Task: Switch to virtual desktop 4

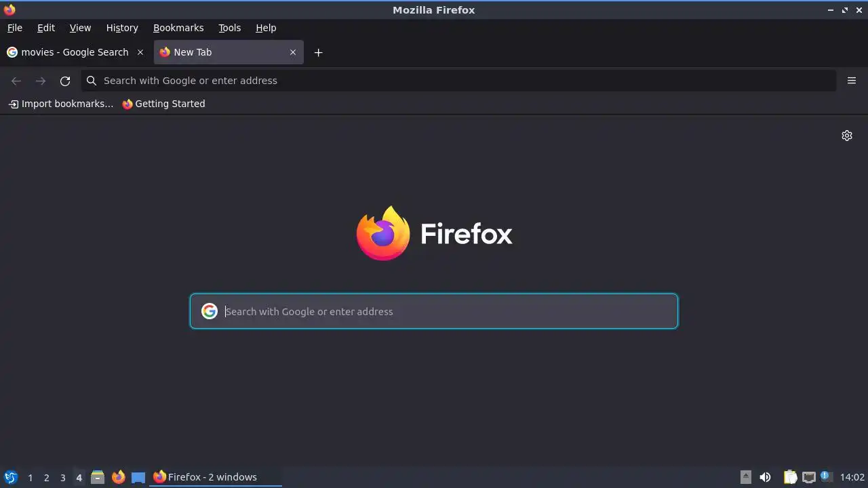Action: pyautogui.click(x=79, y=477)
